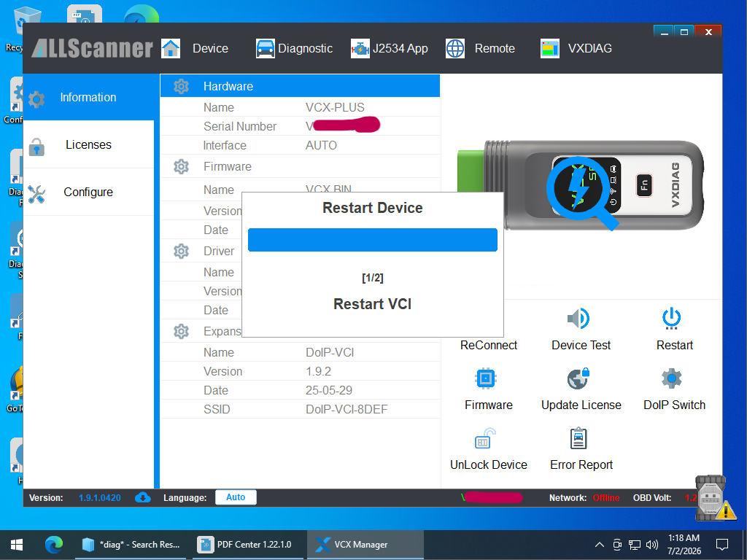747x560 pixels.
Task: Select the Information sidebar item
Action: (x=88, y=97)
